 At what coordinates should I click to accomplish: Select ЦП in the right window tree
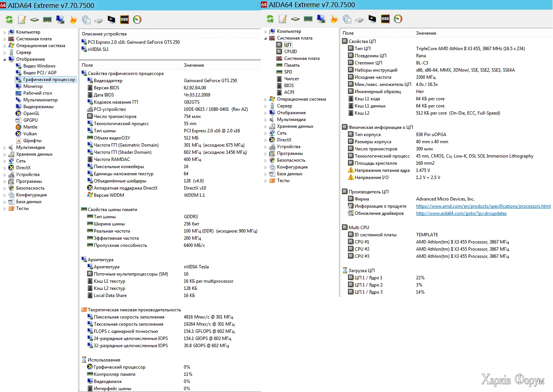tap(288, 45)
